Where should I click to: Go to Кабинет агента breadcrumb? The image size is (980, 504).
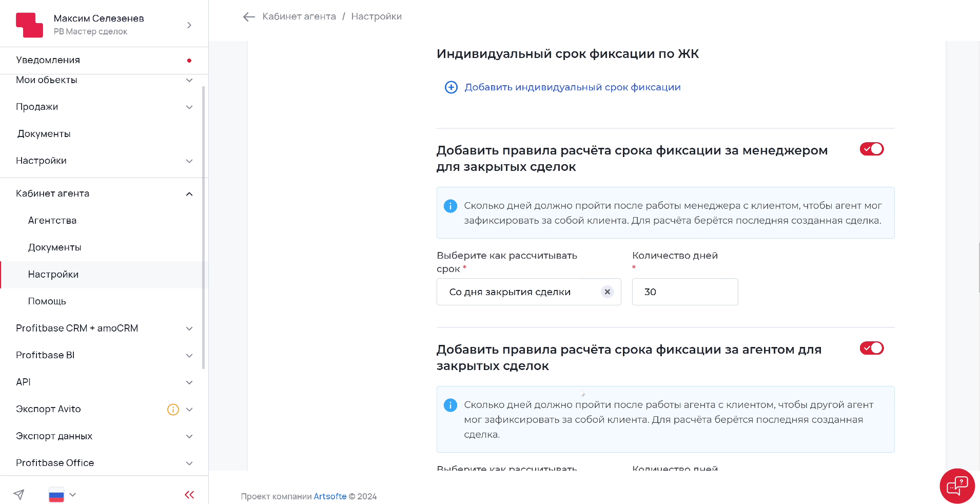[x=299, y=16]
